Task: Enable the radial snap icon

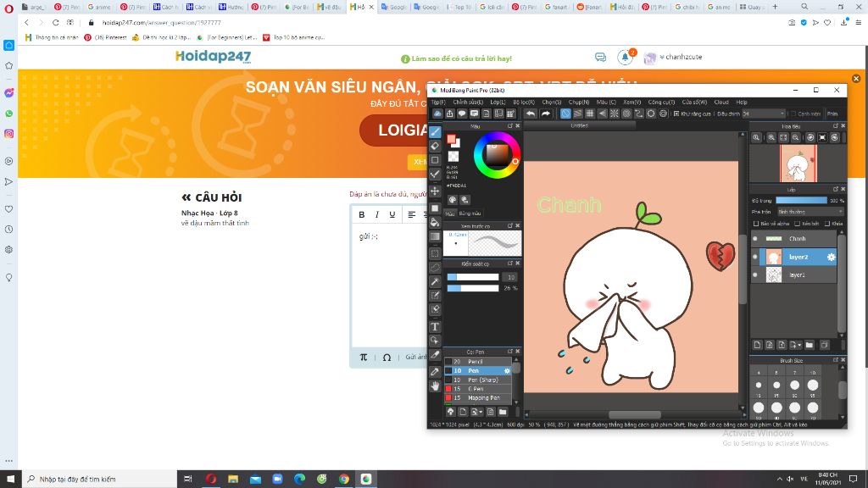Action: [615, 114]
